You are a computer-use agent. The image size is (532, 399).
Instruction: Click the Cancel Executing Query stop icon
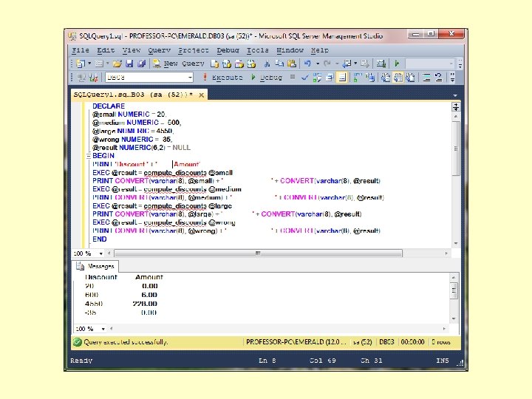292,77
